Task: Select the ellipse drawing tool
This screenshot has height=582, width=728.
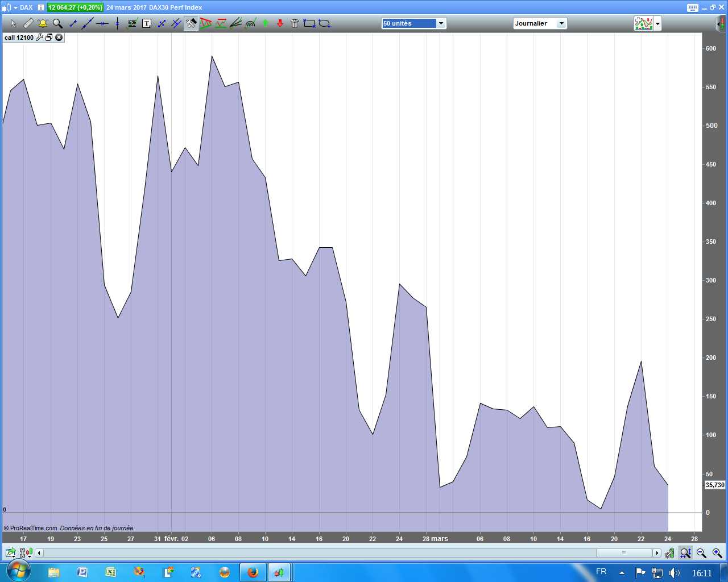Action: (x=324, y=23)
